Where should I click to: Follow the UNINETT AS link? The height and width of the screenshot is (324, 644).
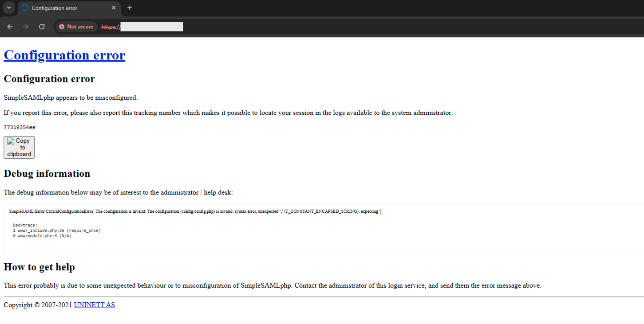click(x=94, y=305)
